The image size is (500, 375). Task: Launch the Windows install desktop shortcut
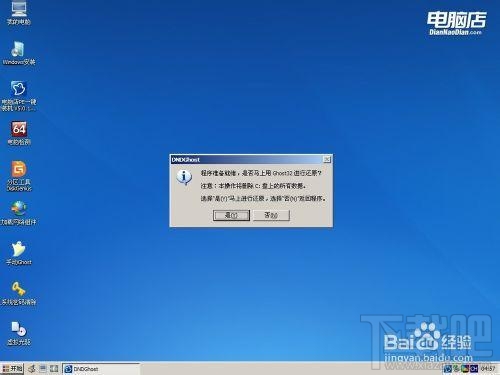(19, 53)
